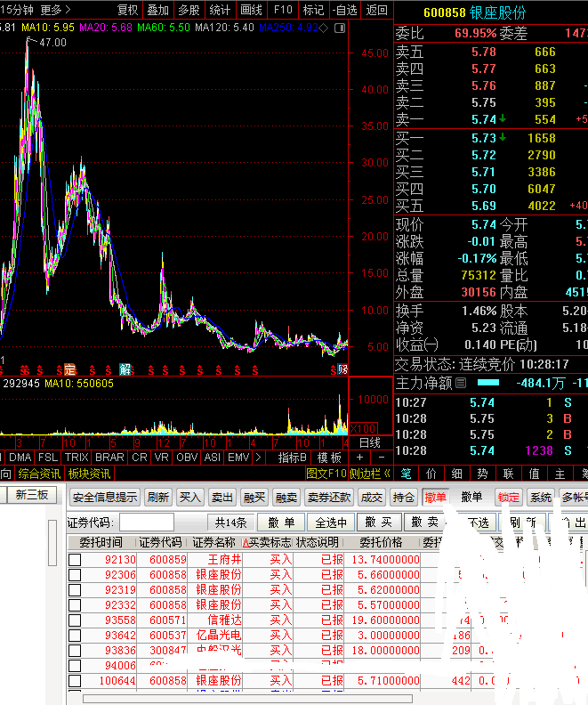Click 卖券还款 button
The image size is (588, 705).
(329, 498)
